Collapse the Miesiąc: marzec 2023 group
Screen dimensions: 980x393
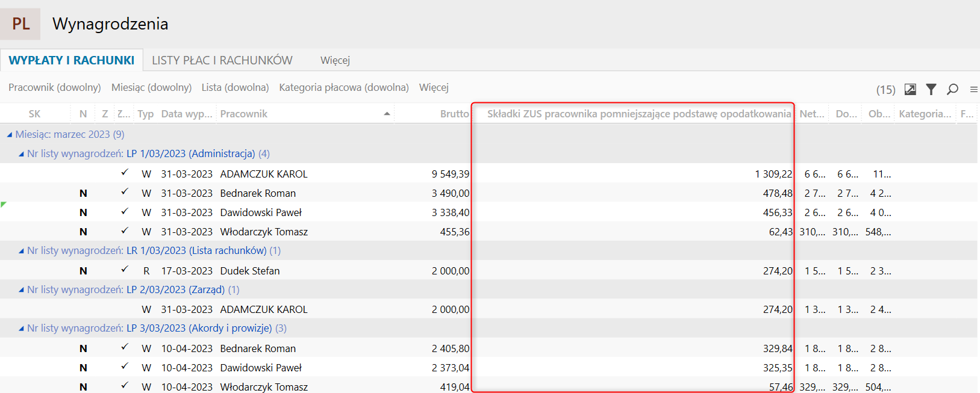(10, 135)
